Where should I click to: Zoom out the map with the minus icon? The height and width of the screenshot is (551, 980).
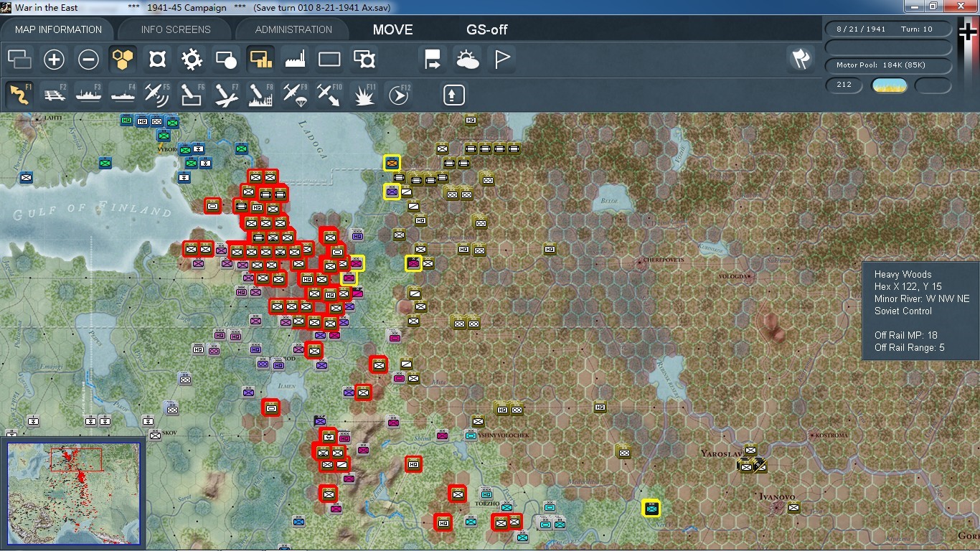(88, 60)
